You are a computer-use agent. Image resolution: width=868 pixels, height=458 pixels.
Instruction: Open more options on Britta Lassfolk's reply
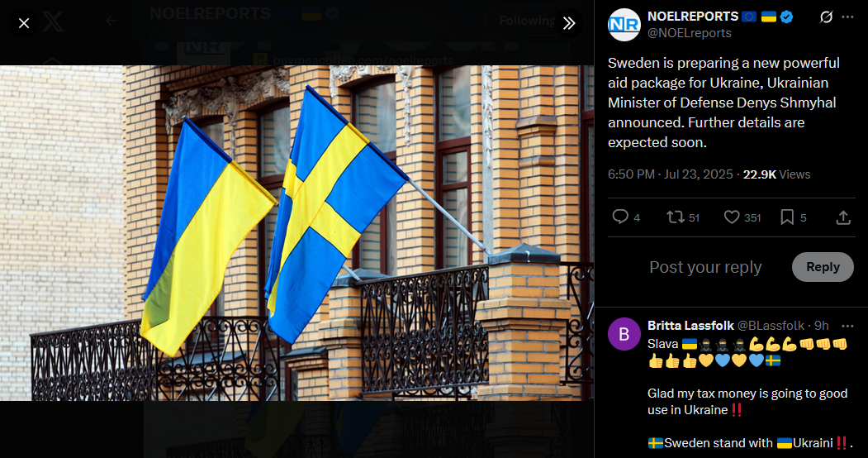click(847, 326)
